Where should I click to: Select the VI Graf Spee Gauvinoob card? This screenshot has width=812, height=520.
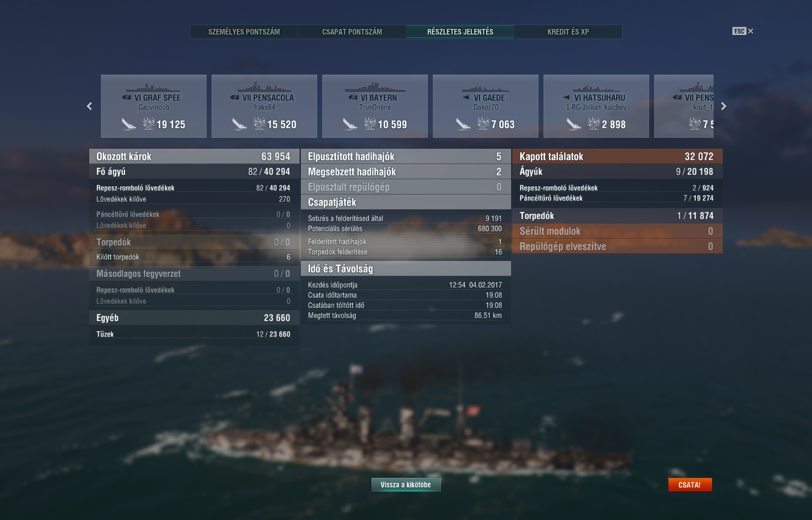pyautogui.click(x=154, y=106)
